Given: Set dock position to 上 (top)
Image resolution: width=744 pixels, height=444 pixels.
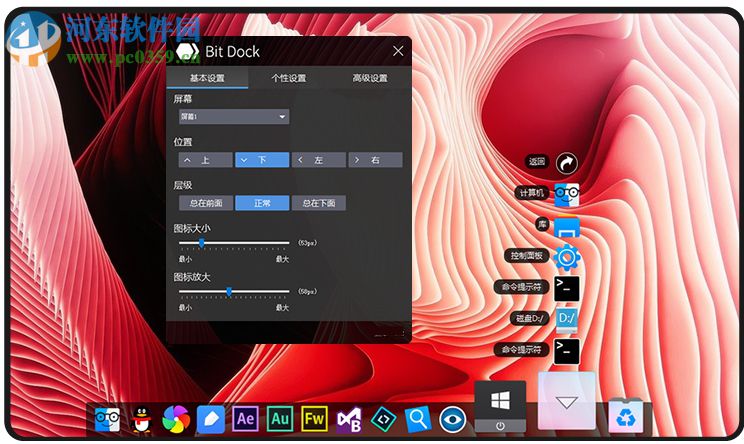Looking at the screenshot, I should point(205,160).
